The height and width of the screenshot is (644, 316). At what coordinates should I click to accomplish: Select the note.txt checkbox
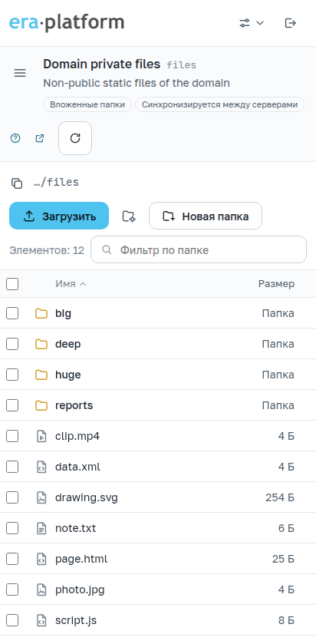click(12, 528)
